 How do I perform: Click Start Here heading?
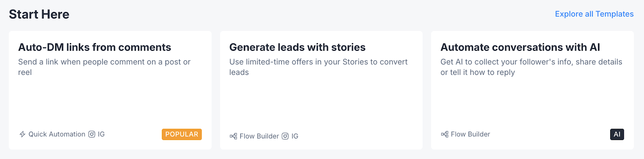coord(39,14)
